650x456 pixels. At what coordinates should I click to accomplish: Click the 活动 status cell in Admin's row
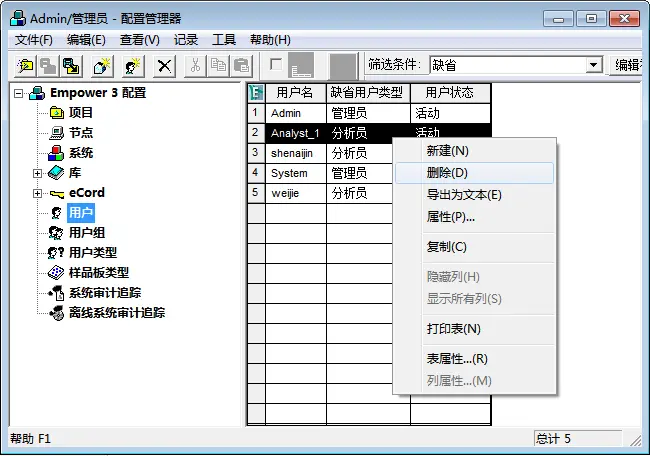pyautogui.click(x=451, y=113)
